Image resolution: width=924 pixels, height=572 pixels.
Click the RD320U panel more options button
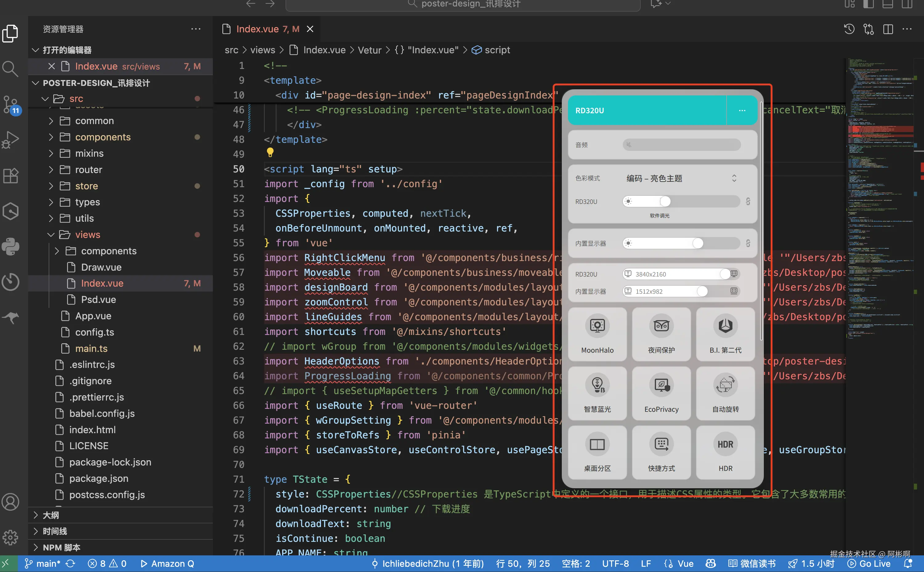tap(742, 111)
